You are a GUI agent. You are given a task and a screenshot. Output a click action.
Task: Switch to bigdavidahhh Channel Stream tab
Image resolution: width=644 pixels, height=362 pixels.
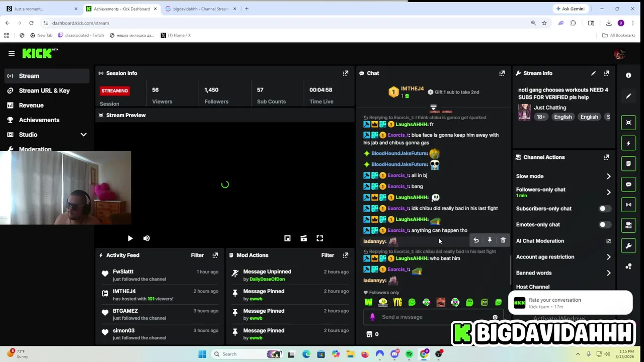[200, 9]
